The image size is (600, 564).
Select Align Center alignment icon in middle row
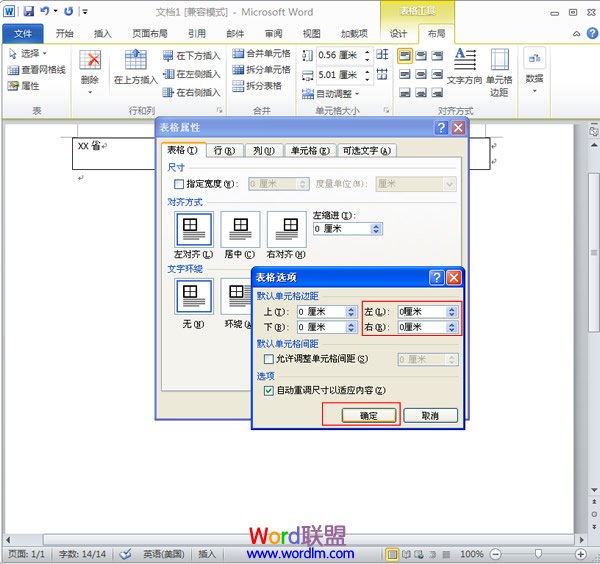tap(421, 74)
